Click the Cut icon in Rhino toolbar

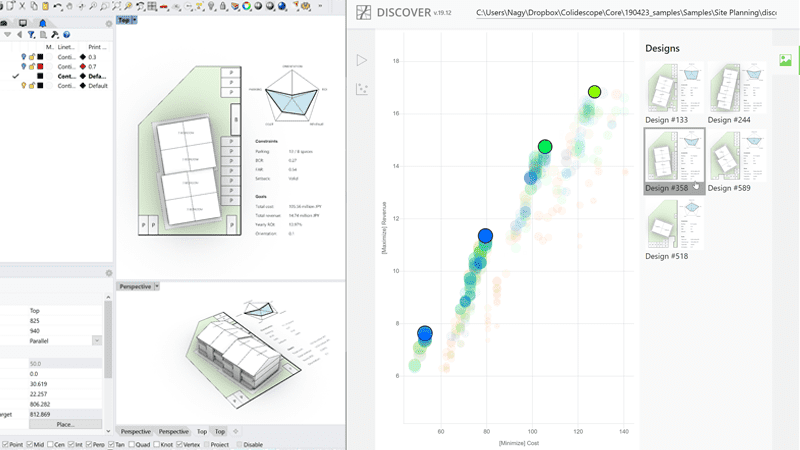tap(22, 6)
